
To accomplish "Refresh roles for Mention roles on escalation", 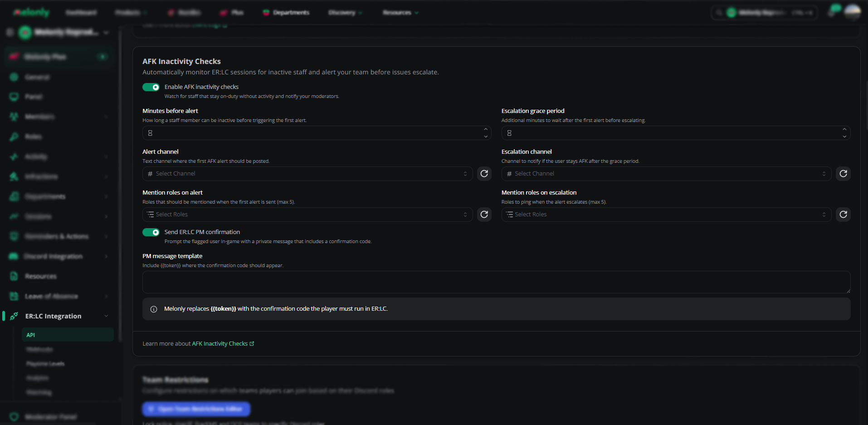I will coord(843,215).
